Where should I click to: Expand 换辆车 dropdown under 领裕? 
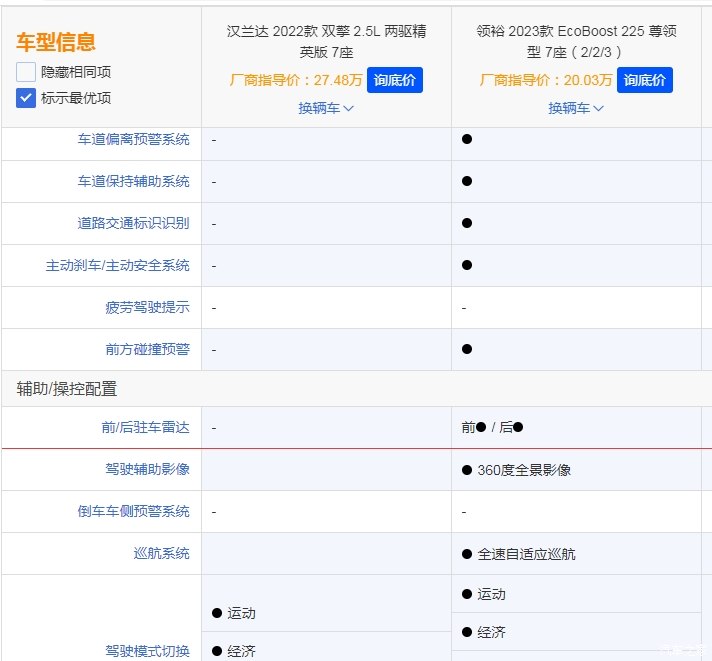(576, 108)
